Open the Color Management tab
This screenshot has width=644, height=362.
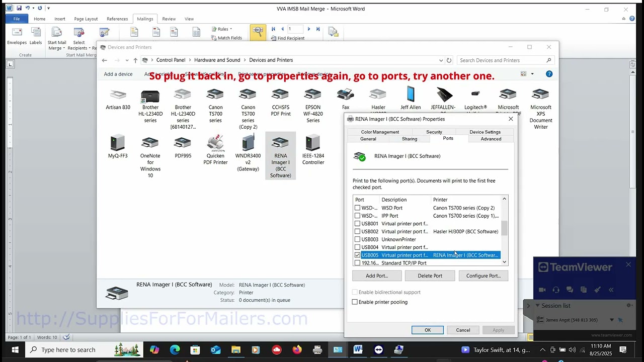380,132
